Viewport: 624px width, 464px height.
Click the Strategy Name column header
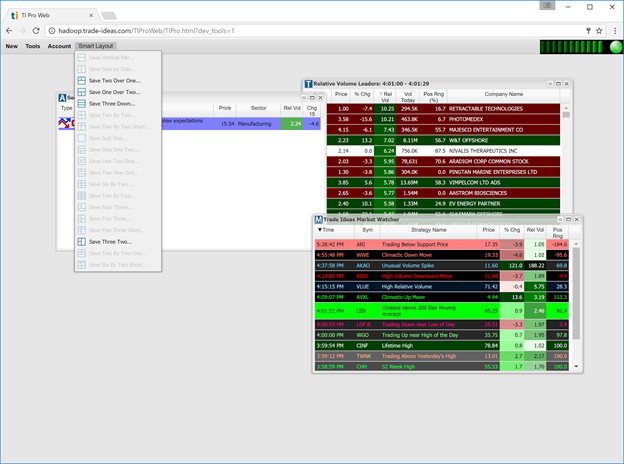[x=429, y=230]
